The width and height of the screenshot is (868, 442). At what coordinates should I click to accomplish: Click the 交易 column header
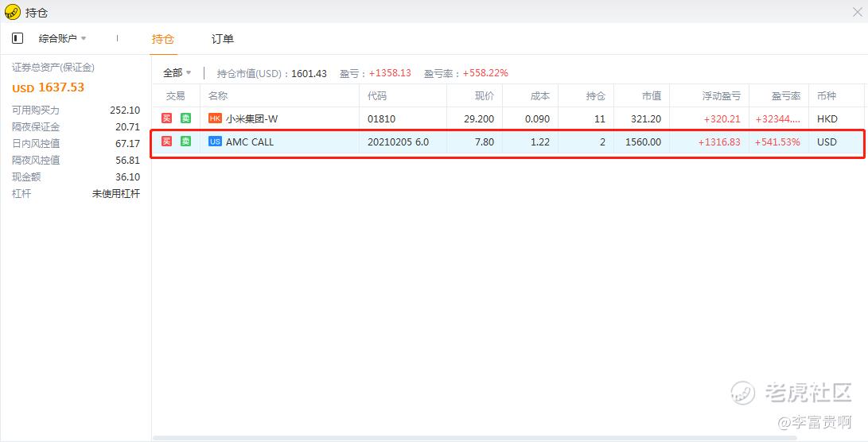176,95
